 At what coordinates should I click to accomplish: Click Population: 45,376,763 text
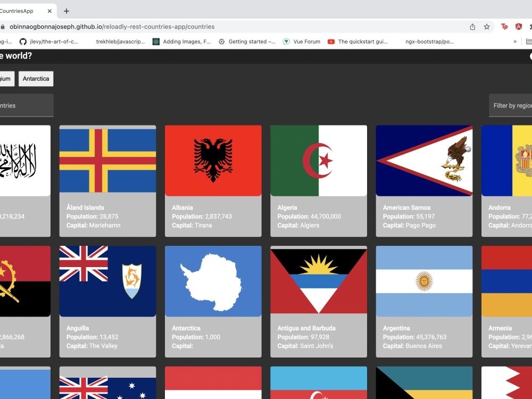click(414, 337)
